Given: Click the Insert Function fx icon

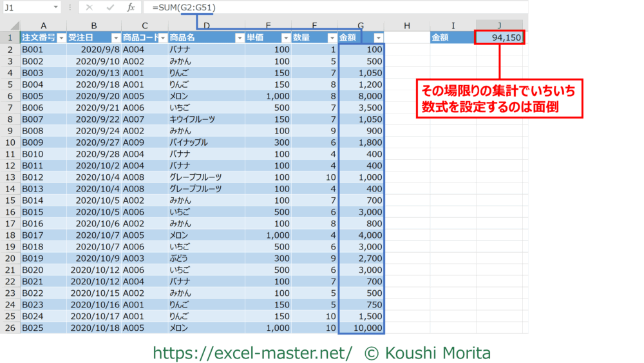Looking at the screenshot, I should (x=131, y=7).
